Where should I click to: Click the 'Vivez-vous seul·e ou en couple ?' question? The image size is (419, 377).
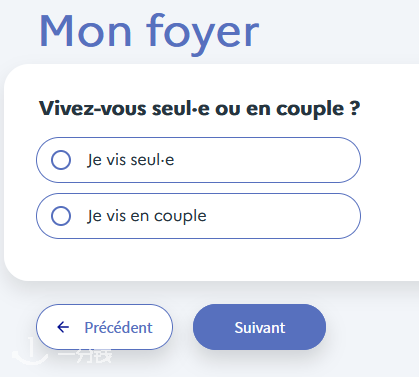pos(199,109)
